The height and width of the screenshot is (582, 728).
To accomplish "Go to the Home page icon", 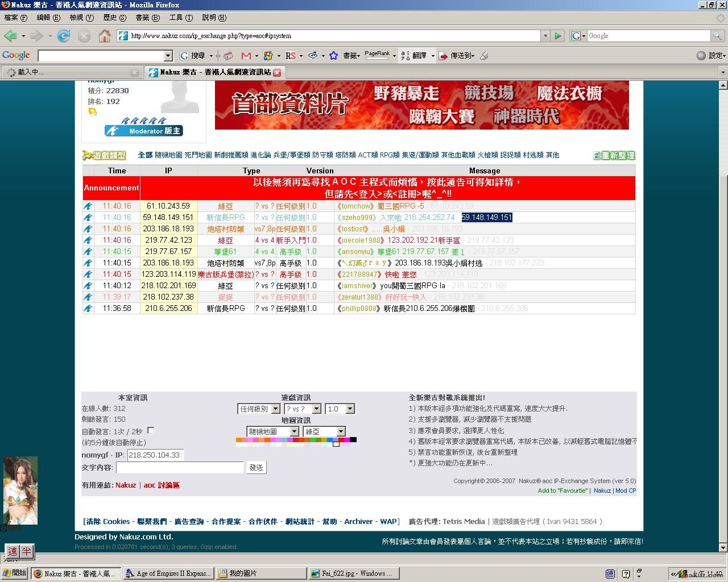I will click(x=105, y=36).
